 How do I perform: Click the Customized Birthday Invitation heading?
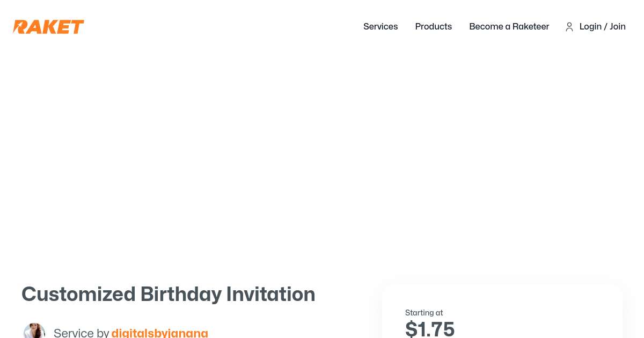coord(168,294)
